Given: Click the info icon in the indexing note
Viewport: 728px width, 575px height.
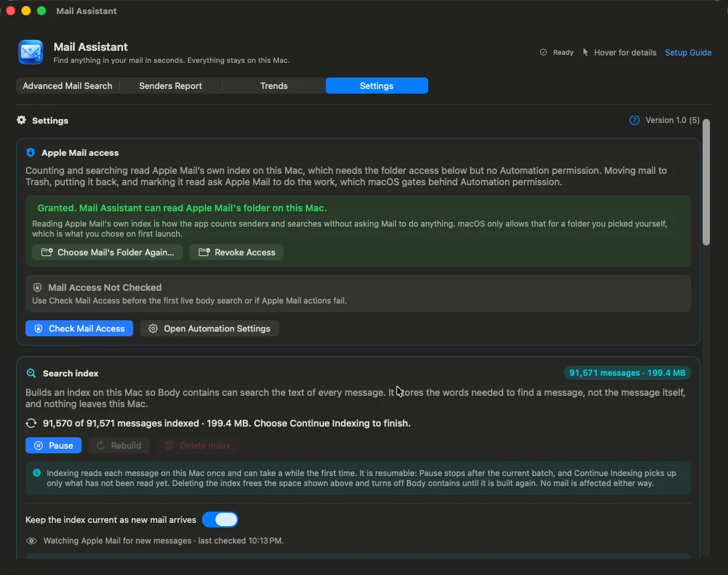Looking at the screenshot, I should pyautogui.click(x=37, y=473).
